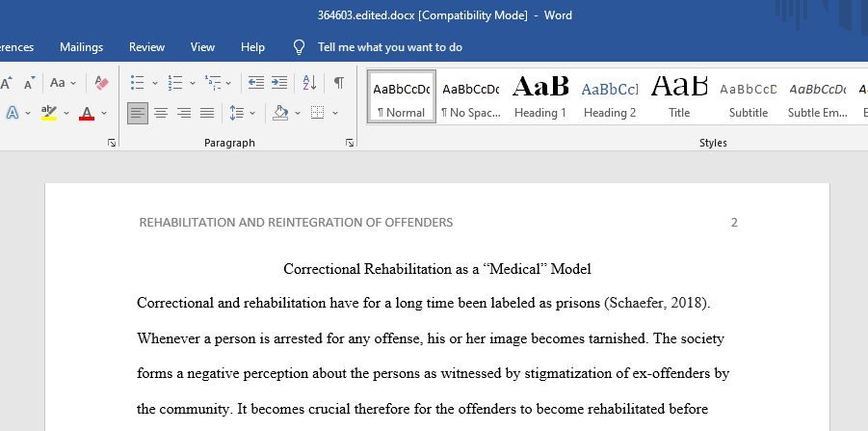Open the Change Case Aa button
The height and width of the screenshot is (431, 868).
(x=63, y=83)
